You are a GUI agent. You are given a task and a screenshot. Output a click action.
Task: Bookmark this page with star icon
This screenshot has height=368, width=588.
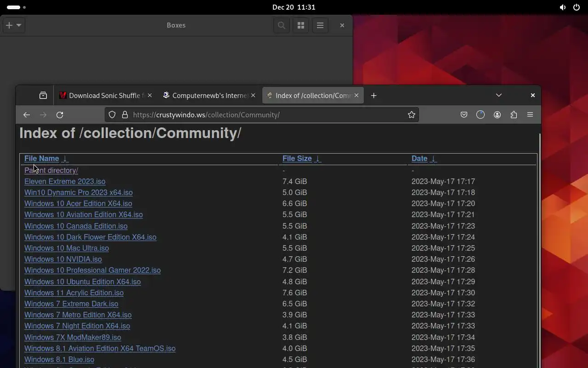click(412, 115)
